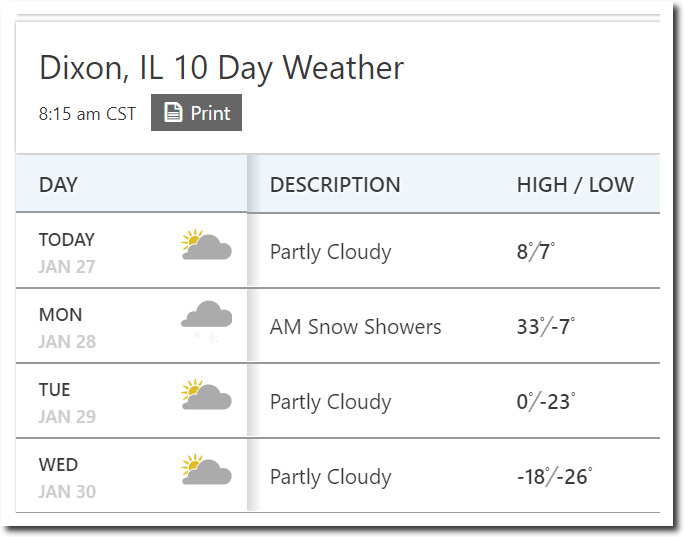Click today's Partly Cloudy description text
This screenshot has height=537, width=684.
tap(331, 253)
